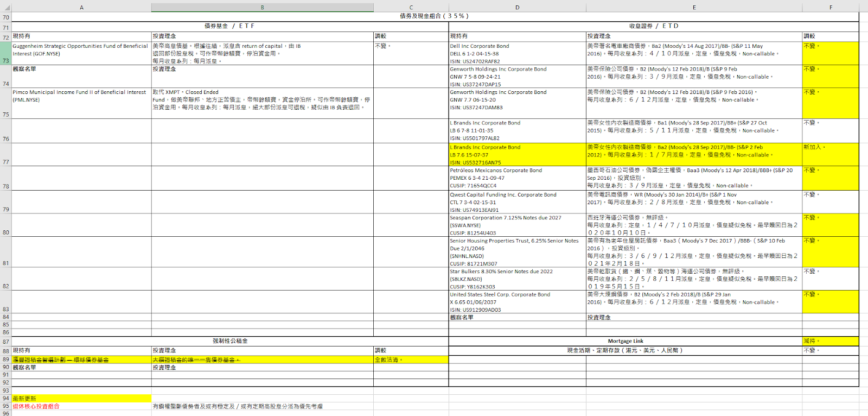Select column A header
This screenshot has width=868, height=416.
[81, 8]
